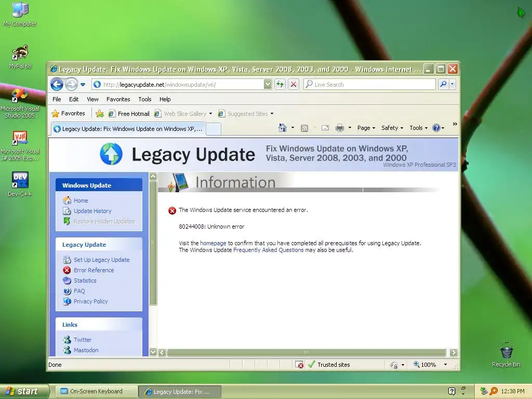The image size is (532, 399).
Task: Click Add to Favorites Bar star icon
Action: pos(100,114)
